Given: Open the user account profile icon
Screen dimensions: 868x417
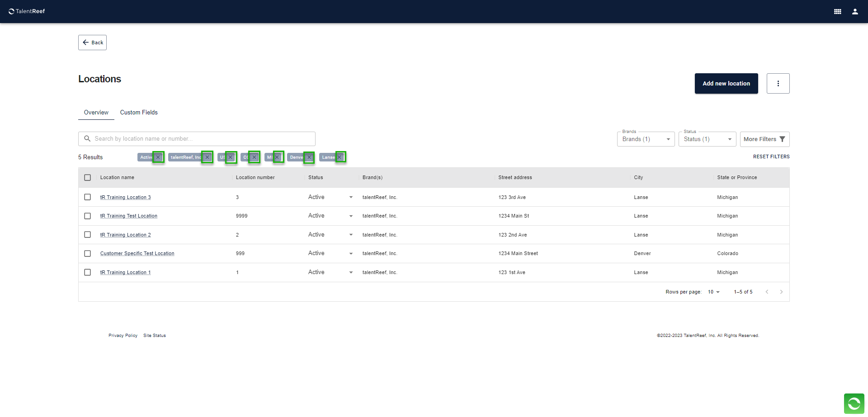Looking at the screenshot, I should coord(855,12).
